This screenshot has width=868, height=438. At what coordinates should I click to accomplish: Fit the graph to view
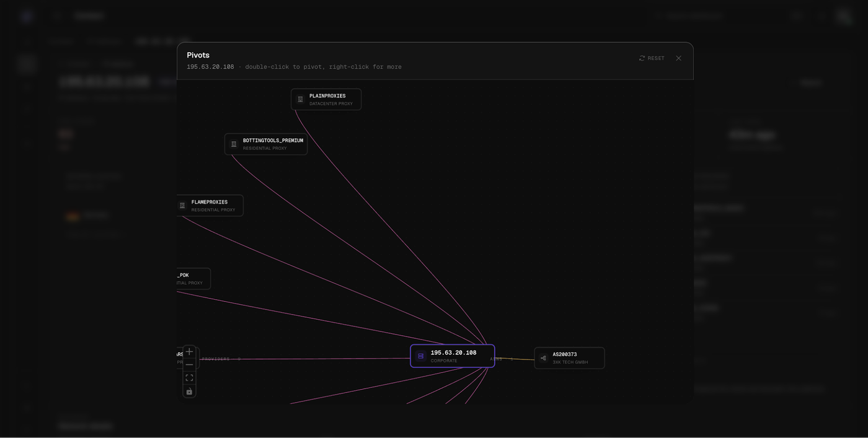(189, 378)
